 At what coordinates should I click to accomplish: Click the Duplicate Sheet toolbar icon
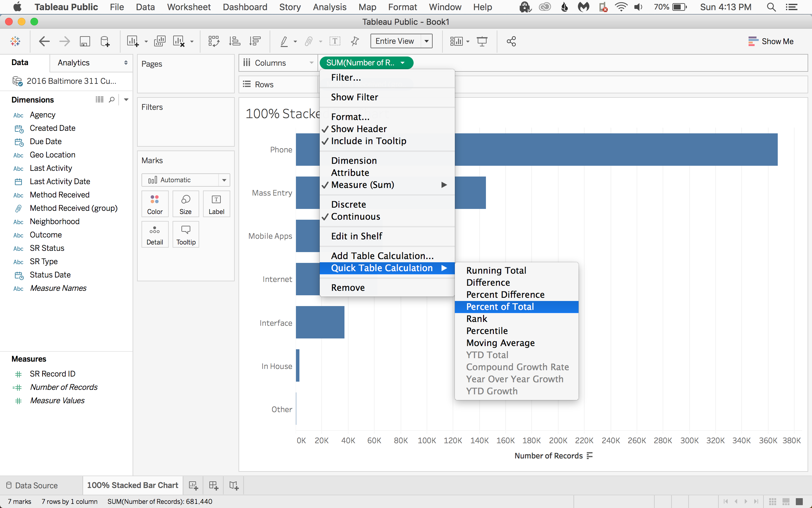click(160, 41)
